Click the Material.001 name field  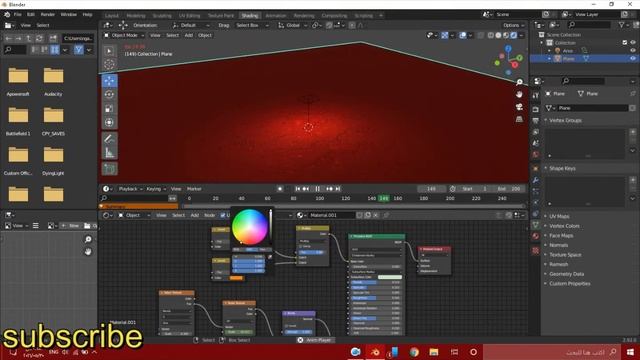pyautogui.click(x=331, y=215)
